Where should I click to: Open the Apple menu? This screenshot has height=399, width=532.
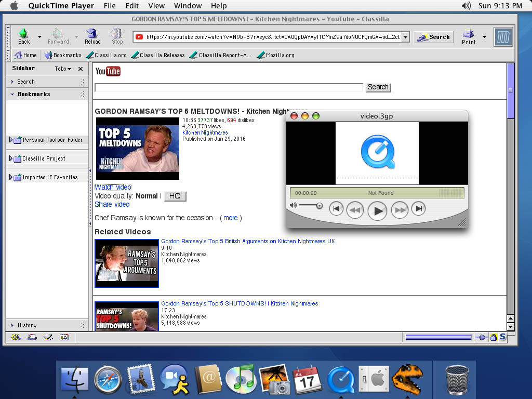click(14, 6)
